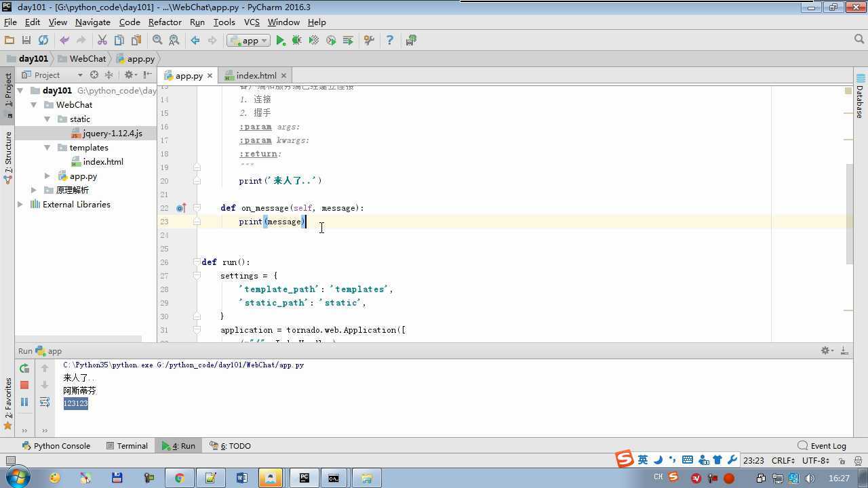Hide the Project panel with pin icon
The image size is (868, 488).
tap(148, 75)
